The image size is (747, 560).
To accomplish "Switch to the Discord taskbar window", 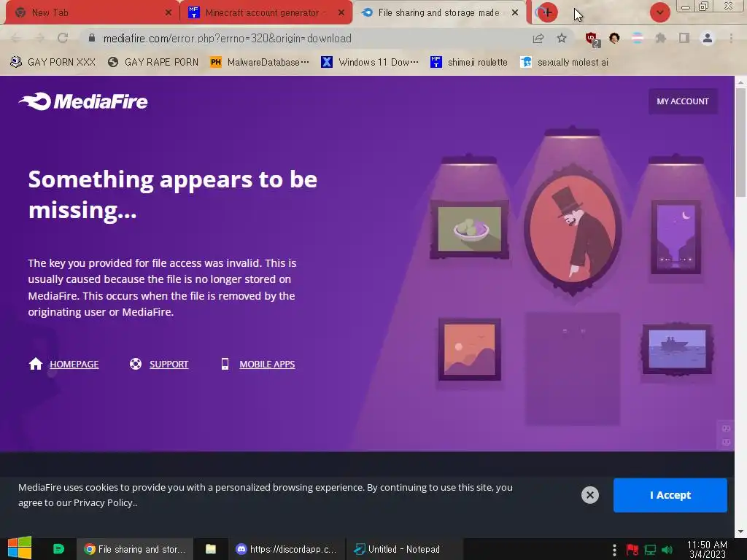I will click(286, 549).
